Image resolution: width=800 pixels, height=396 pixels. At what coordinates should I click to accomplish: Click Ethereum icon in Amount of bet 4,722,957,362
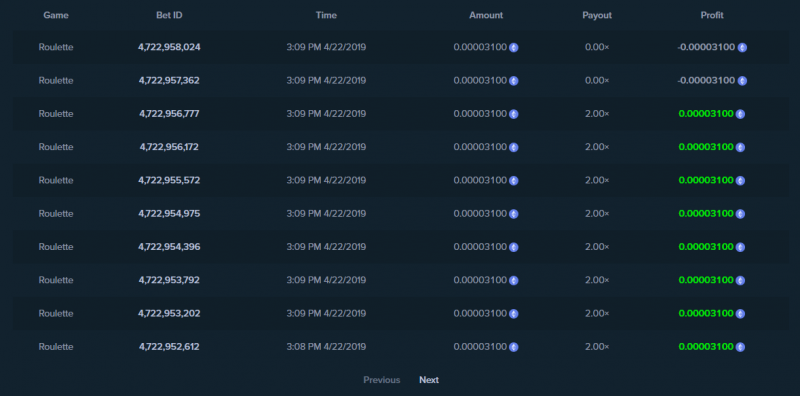point(514,81)
